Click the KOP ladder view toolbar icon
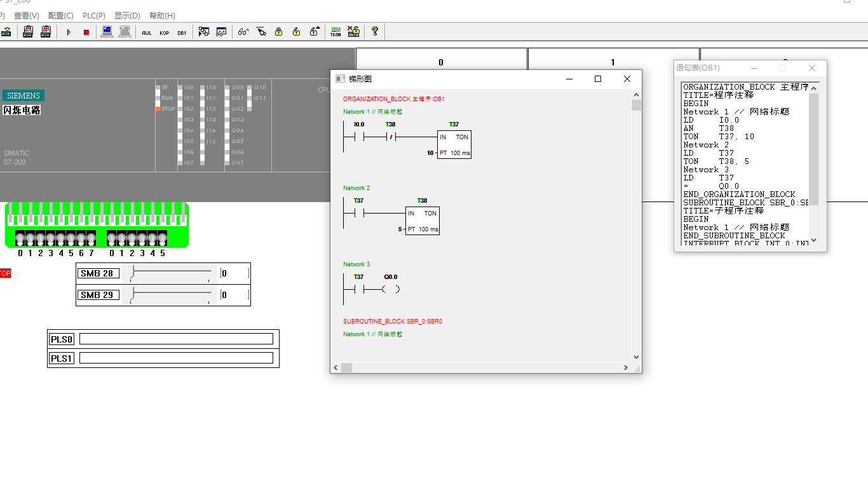 coord(165,32)
